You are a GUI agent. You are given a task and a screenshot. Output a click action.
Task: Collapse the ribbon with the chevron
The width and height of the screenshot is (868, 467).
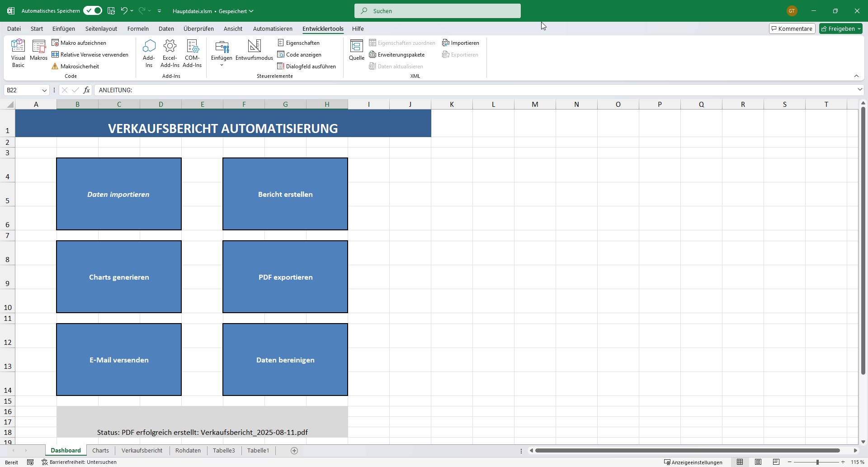(857, 76)
